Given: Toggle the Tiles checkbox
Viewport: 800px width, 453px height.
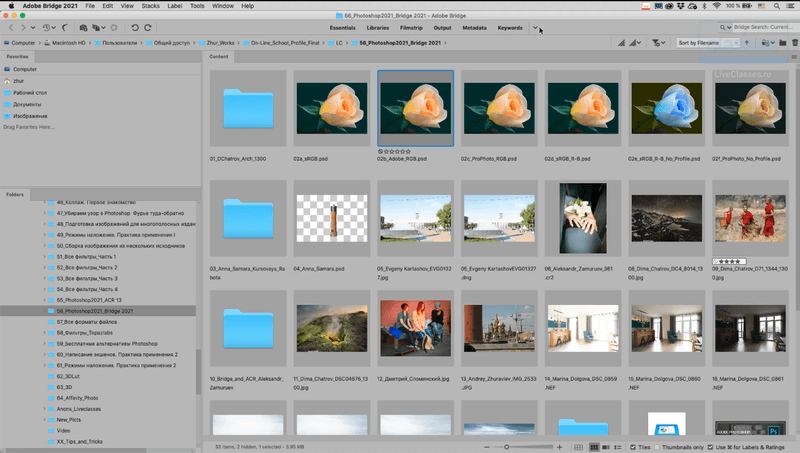Looking at the screenshot, I should pos(633,447).
